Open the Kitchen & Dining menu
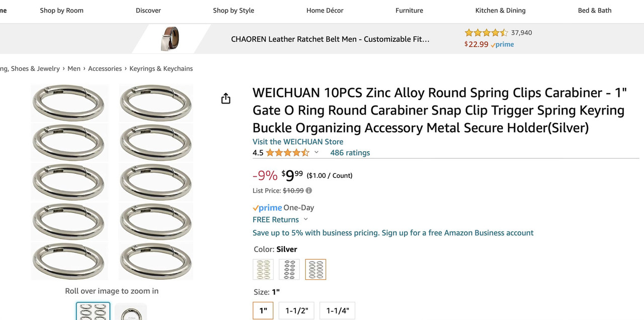 [x=500, y=10]
